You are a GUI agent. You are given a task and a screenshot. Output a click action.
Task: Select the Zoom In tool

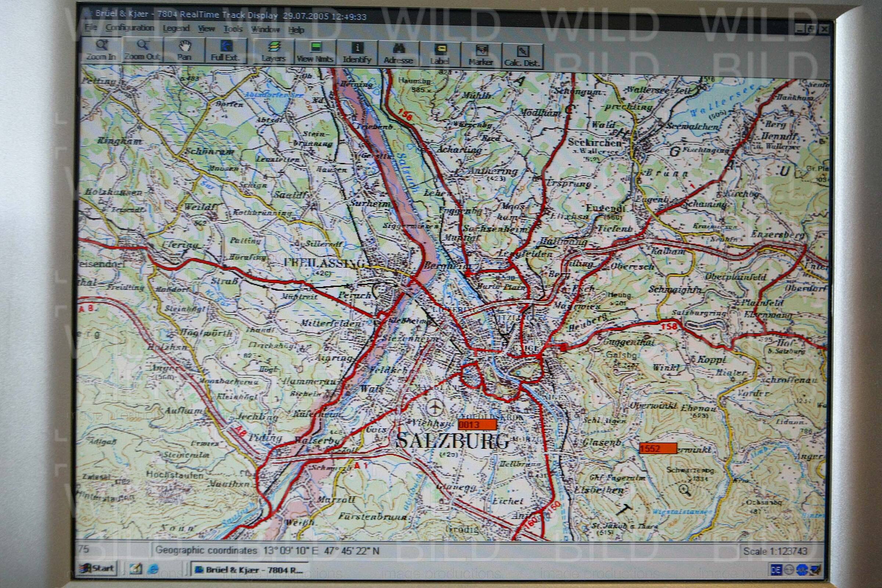tap(101, 50)
